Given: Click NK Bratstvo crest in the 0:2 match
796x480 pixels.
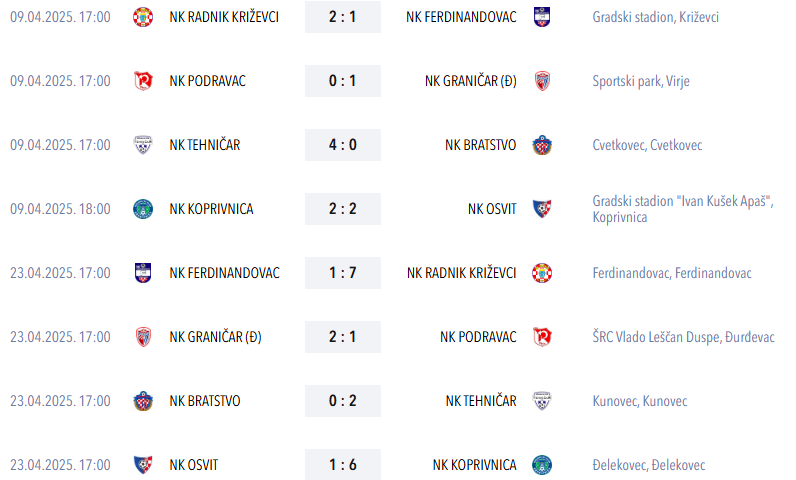Looking at the screenshot, I should point(143,401).
